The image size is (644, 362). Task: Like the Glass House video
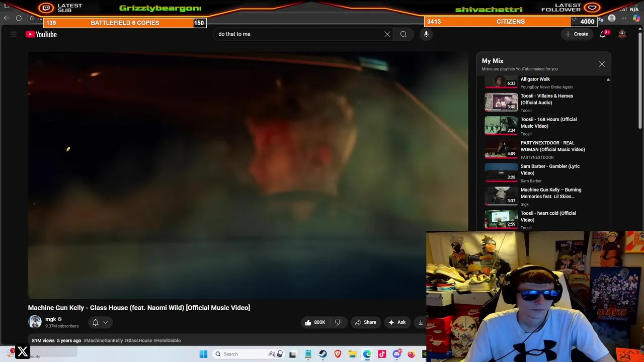pyautogui.click(x=314, y=322)
